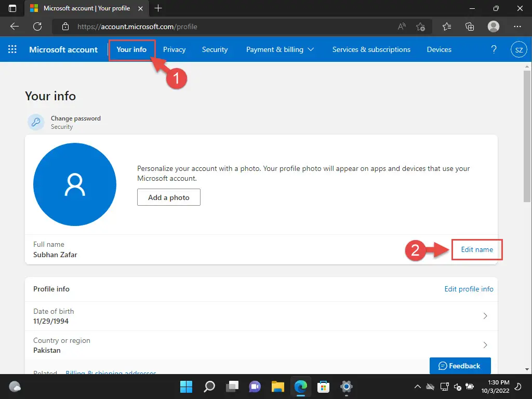Image resolution: width=532 pixels, height=399 pixels.
Task: Turn on Read aloud icon in address bar
Action: point(402,26)
